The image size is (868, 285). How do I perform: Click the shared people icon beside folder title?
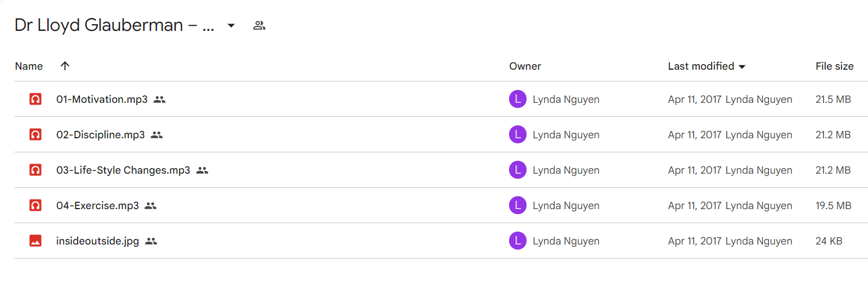click(259, 25)
